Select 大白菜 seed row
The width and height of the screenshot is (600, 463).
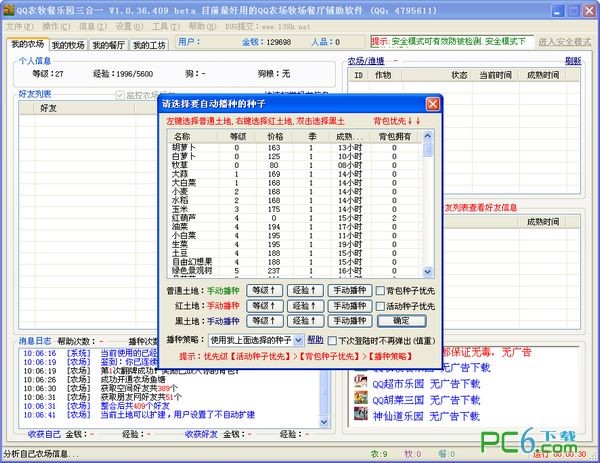pyautogui.click(x=295, y=183)
